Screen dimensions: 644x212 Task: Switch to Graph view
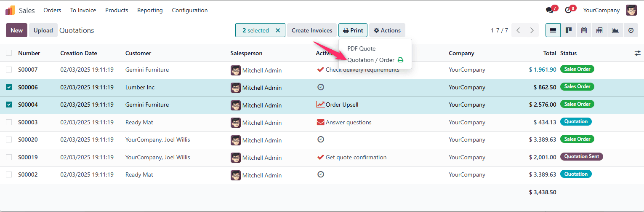(x=615, y=30)
